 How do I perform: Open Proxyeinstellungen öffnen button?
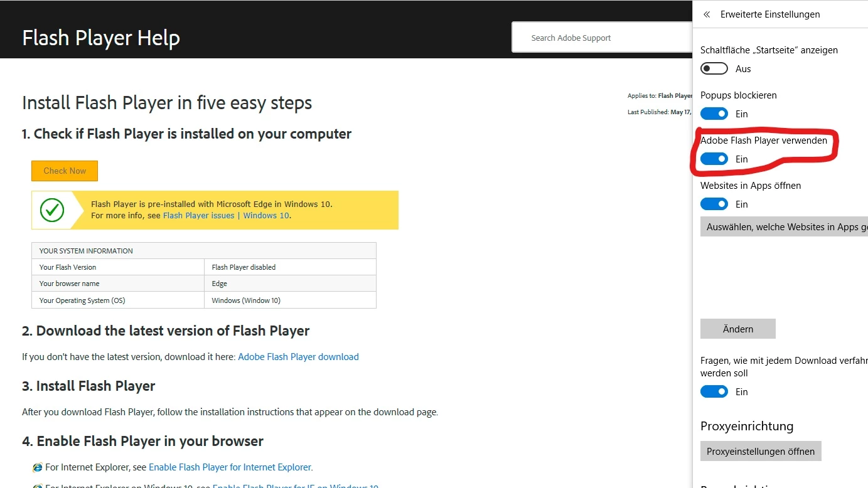pyautogui.click(x=761, y=451)
